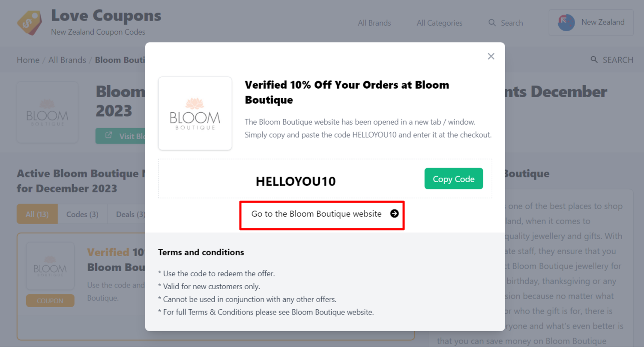Click the All Brands breadcrumb link
Screen dimensions: 644x347
pyautogui.click(x=67, y=60)
